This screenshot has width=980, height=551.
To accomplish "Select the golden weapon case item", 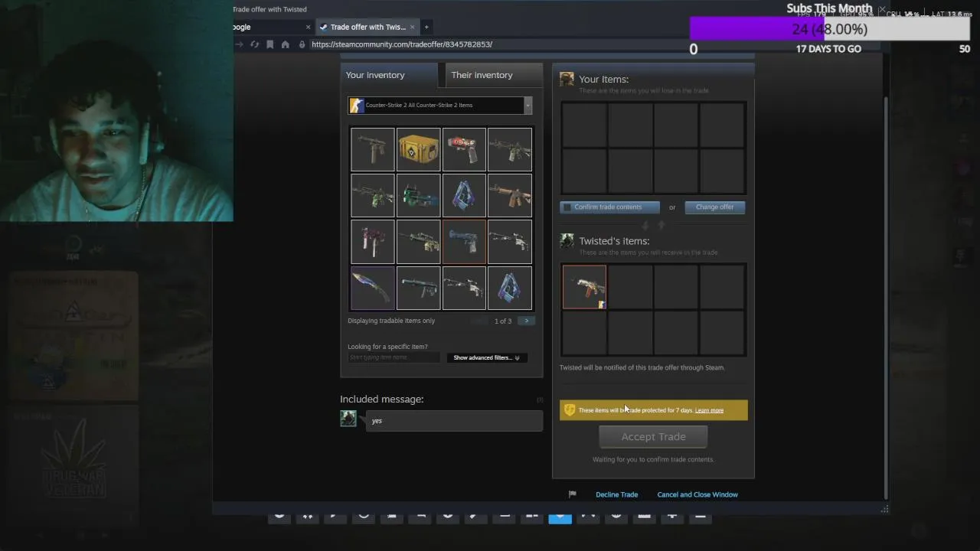I will [418, 149].
